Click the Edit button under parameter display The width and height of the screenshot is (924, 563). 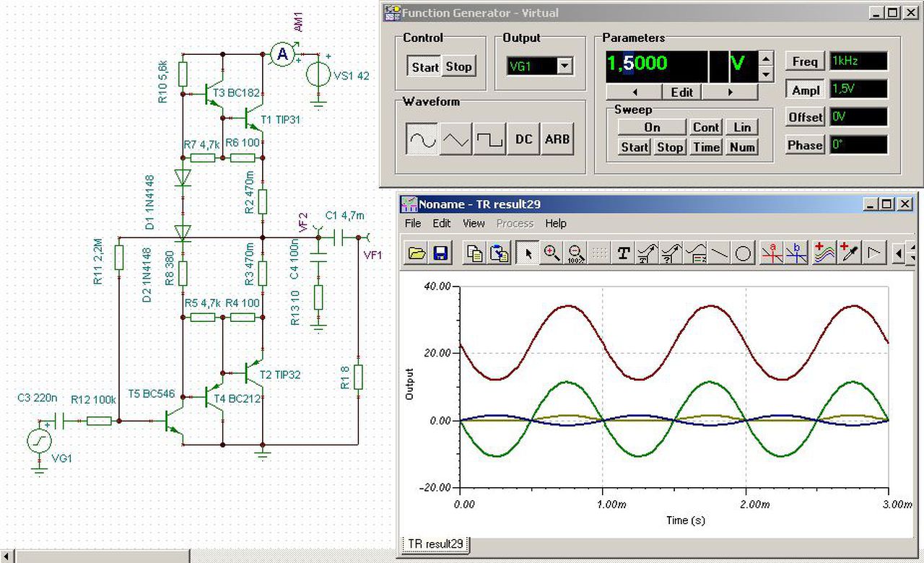[682, 92]
